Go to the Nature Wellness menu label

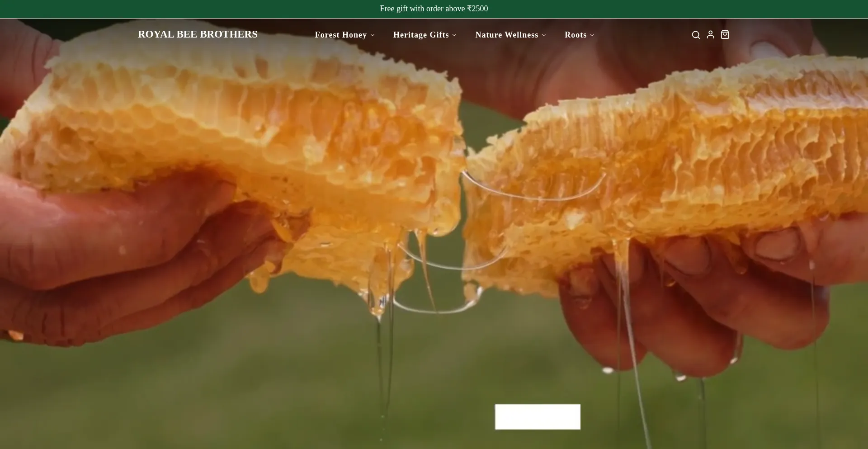coord(506,35)
